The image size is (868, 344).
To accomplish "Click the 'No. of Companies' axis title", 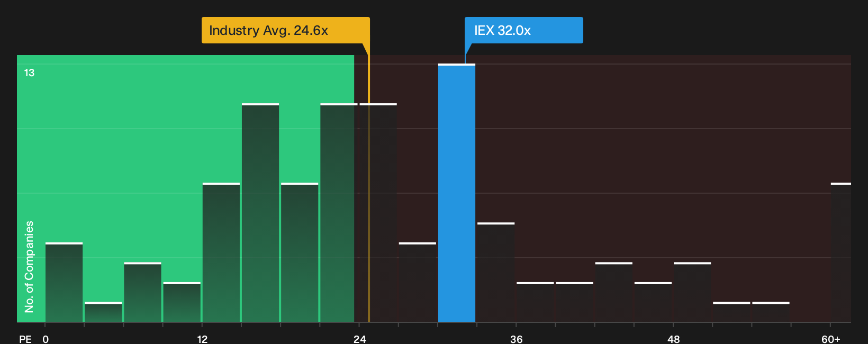I will [x=29, y=266].
